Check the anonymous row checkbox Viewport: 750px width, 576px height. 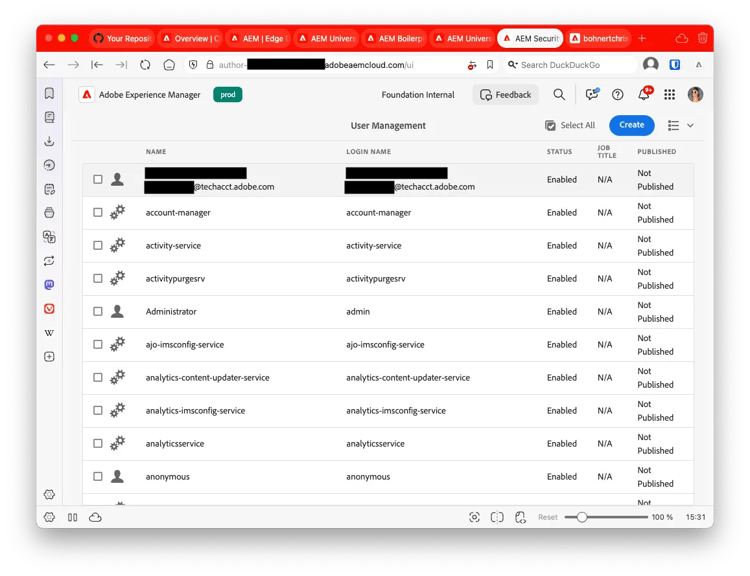pyautogui.click(x=98, y=476)
